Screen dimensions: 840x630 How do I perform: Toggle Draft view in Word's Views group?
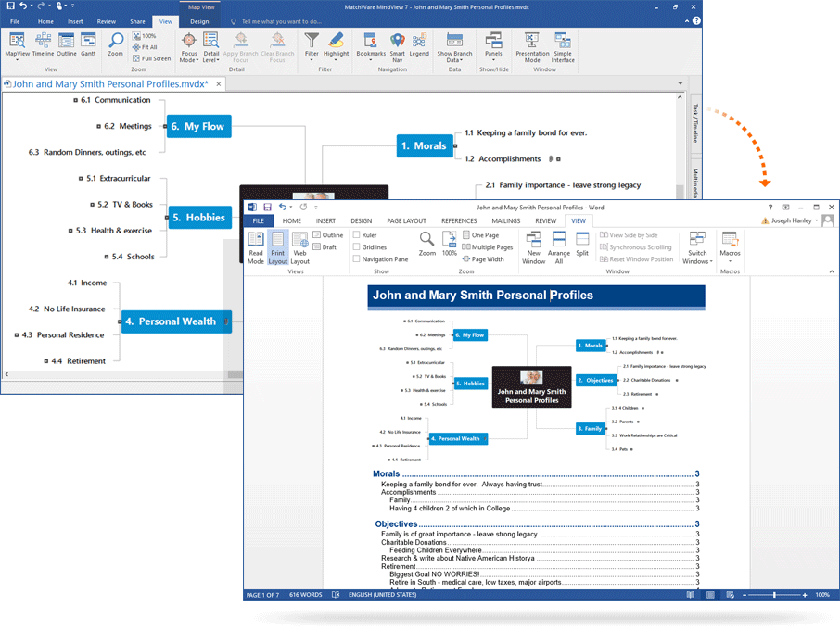coord(325,246)
